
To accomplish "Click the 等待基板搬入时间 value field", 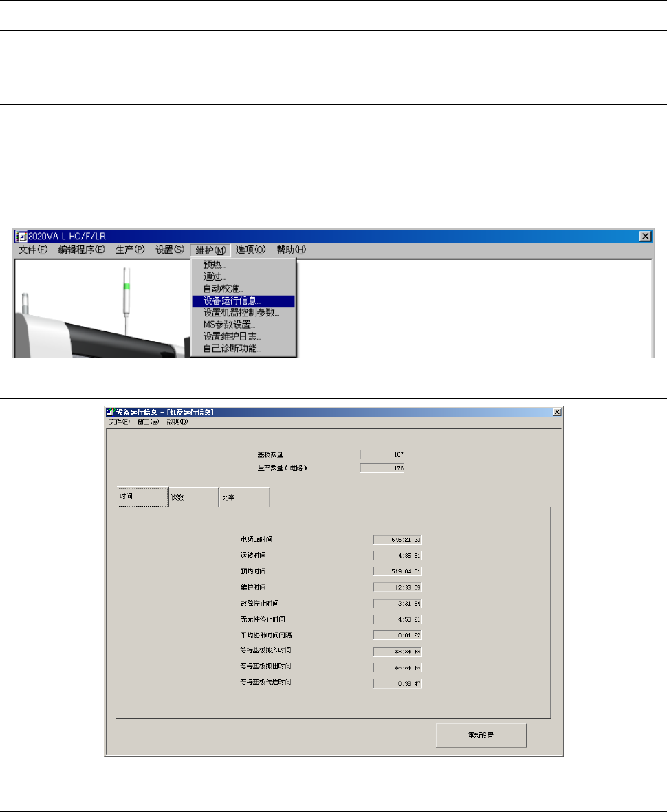I will coord(397,652).
